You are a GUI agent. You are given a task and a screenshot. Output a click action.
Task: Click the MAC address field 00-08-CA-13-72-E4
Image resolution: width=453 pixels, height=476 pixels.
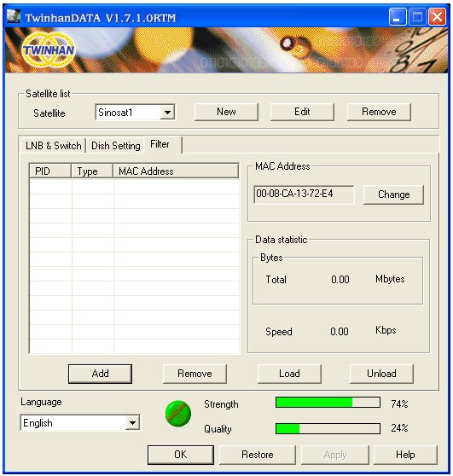click(x=304, y=194)
